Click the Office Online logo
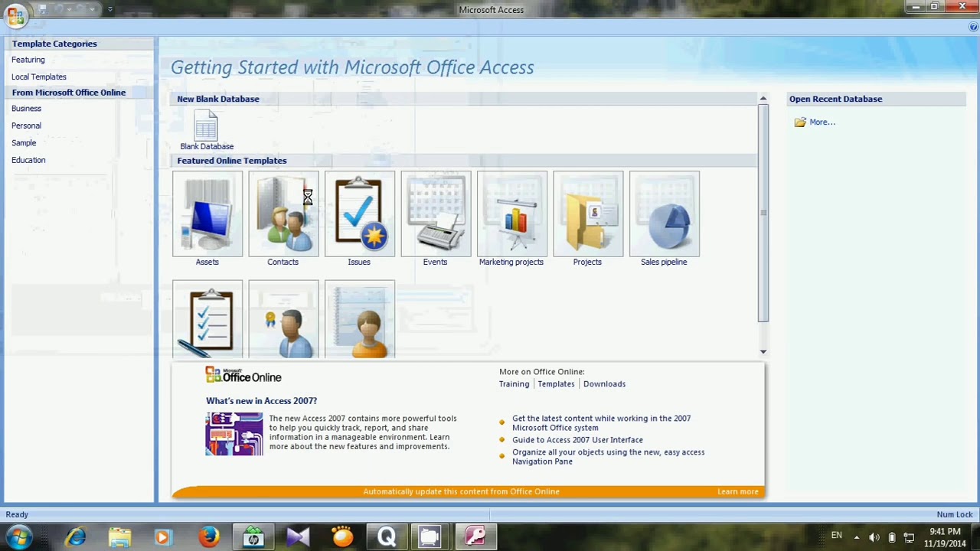 243,375
